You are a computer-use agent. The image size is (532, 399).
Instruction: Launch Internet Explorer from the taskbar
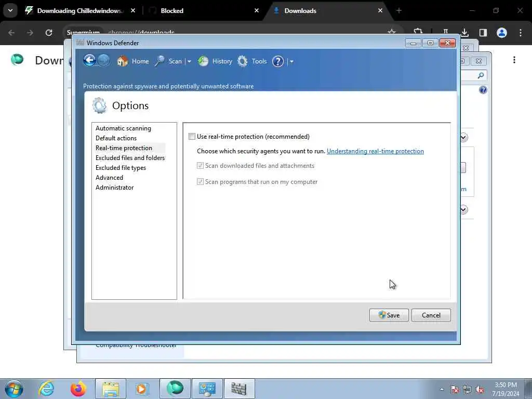pyautogui.click(x=46, y=389)
